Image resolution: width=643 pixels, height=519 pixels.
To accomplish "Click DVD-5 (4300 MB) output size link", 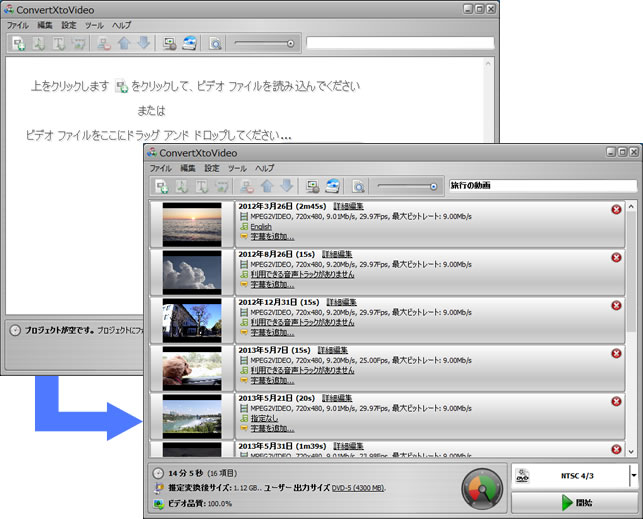I will (x=358, y=488).
